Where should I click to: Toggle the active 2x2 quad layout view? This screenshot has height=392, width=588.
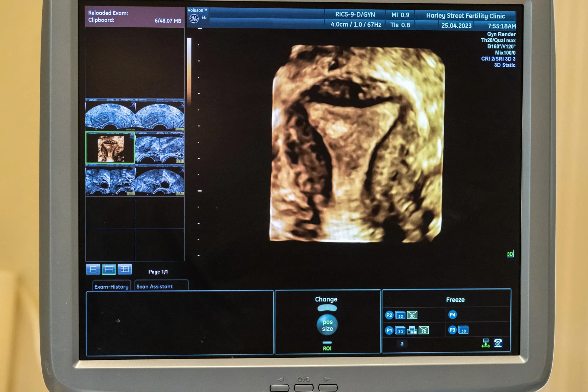coord(109,269)
